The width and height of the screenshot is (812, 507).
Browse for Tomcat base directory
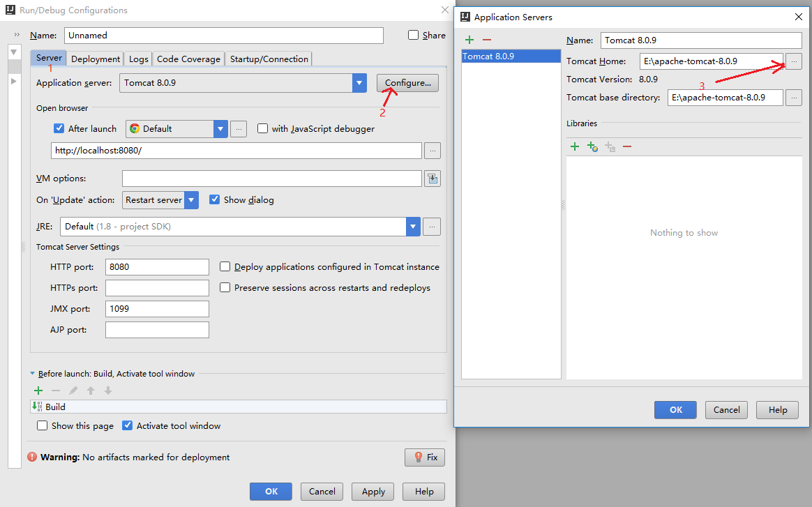(x=794, y=98)
